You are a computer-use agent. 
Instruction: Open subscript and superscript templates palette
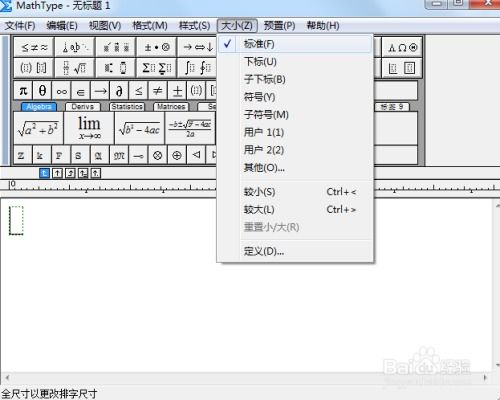[x=116, y=68]
